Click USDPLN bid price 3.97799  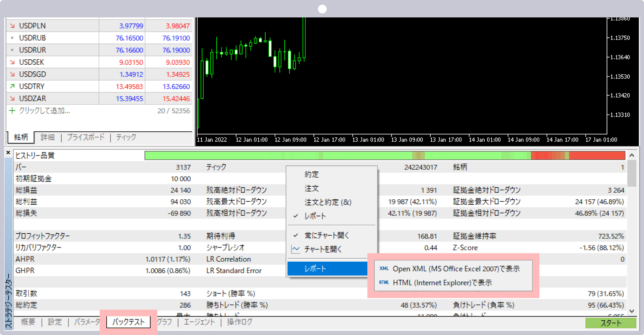(131, 26)
